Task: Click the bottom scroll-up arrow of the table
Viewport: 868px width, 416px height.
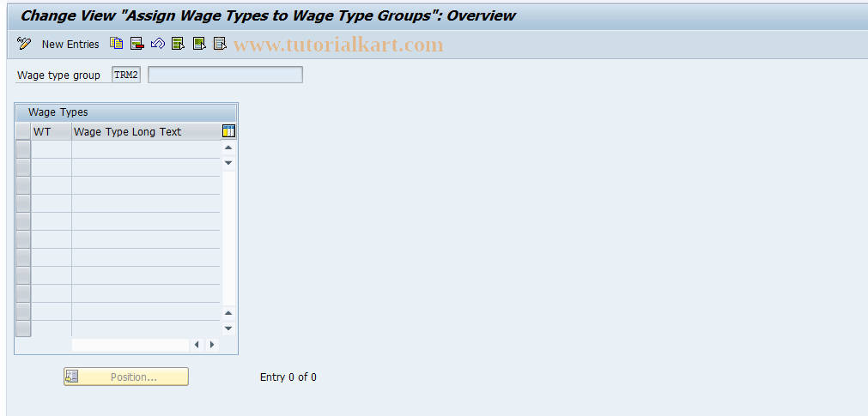Action: (228, 313)
